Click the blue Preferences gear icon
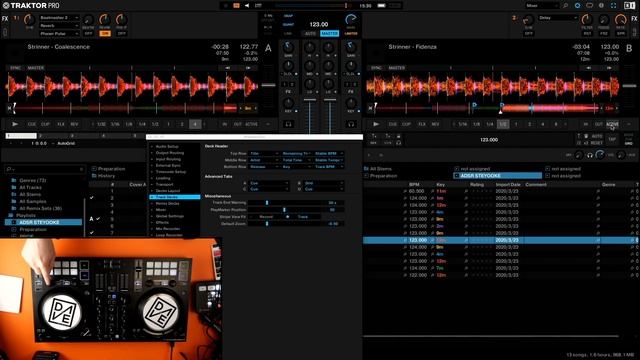The width and height of the screenshot is (640, 360). [x=577, y=6]
